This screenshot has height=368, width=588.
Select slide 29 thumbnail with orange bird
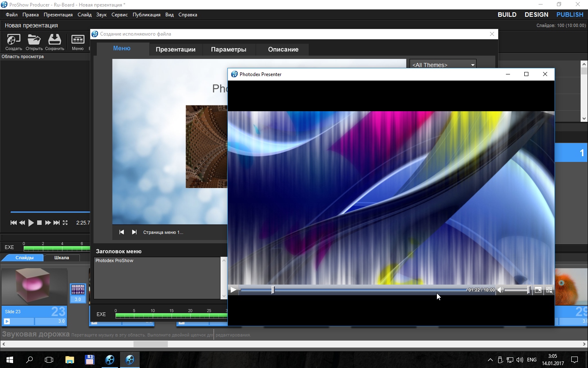(x=571, y=286)
